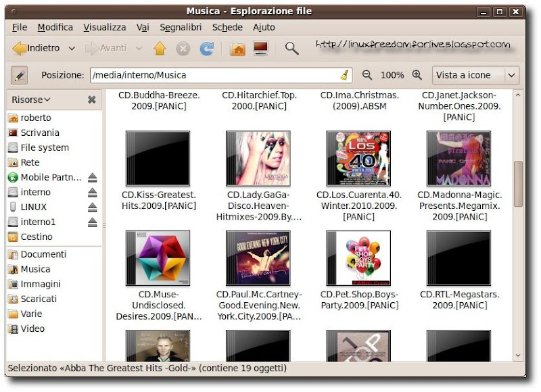Viewport: 541px width, 392px height.
Task: Open the Home folder icon
Action: coord(238,49)
